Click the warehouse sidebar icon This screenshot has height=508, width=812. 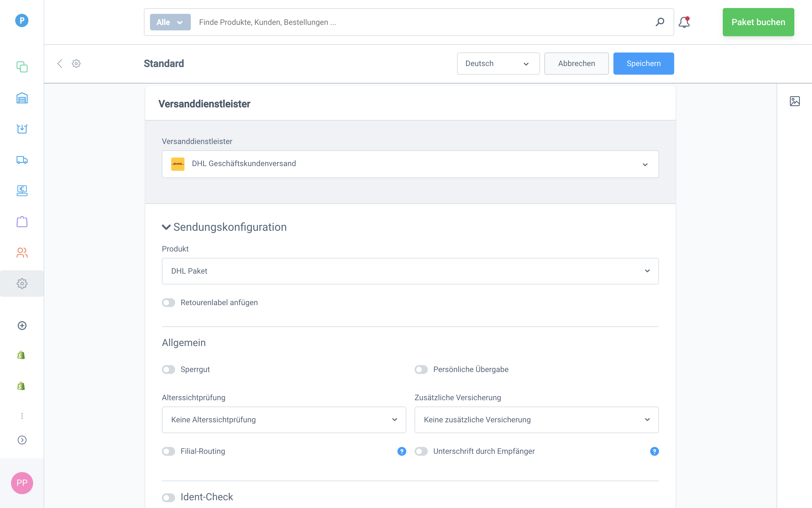[x=22, y=98]
